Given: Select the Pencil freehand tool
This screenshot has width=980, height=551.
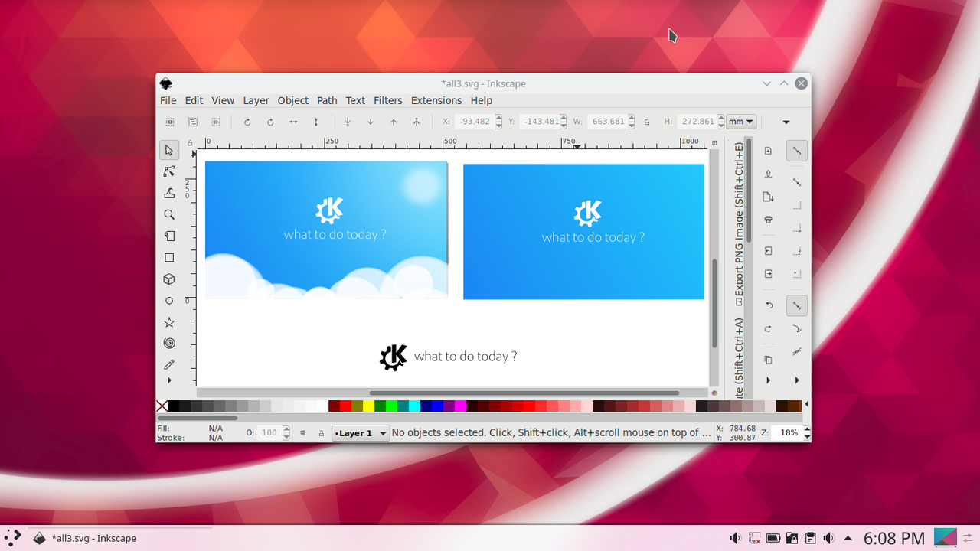Looking at the screenshot, I should (x=169, y=364).
